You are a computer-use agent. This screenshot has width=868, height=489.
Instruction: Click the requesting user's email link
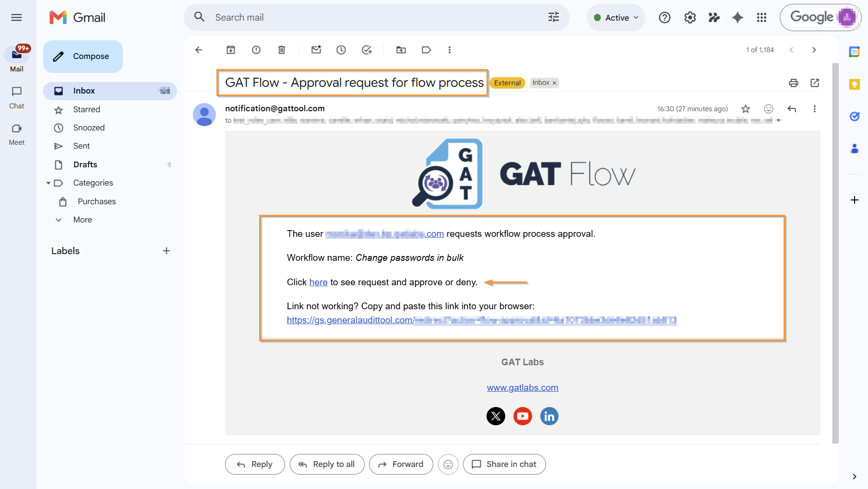[384, 234]
